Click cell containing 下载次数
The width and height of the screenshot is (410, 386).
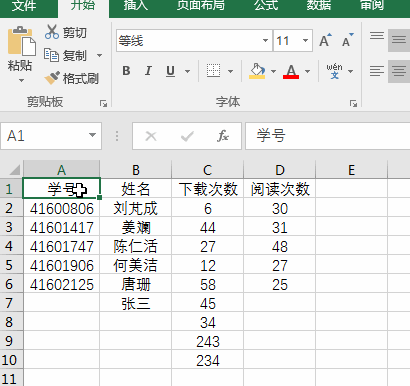[x=208, y=189]
